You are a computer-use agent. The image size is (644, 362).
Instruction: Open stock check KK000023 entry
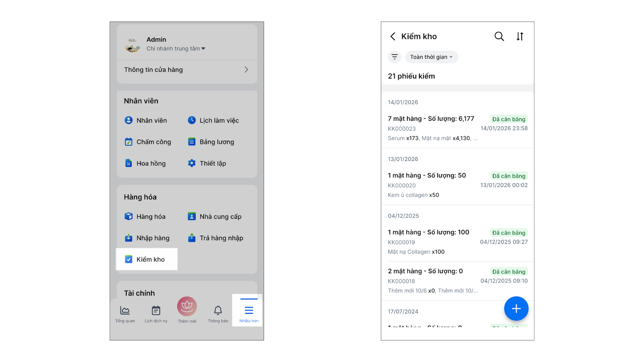[x=457, y=128]
